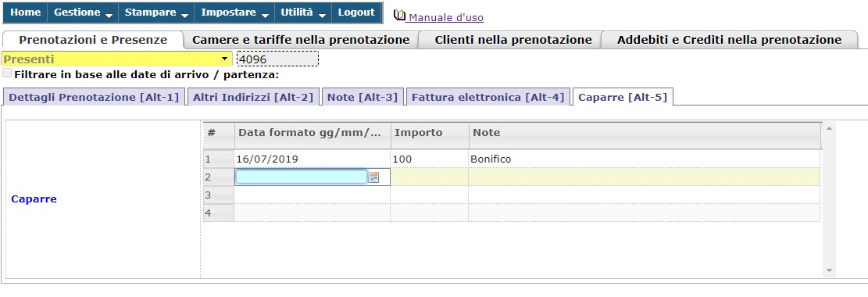
Task: Open the Utilità menu
Action: click(x=303, y=13)
